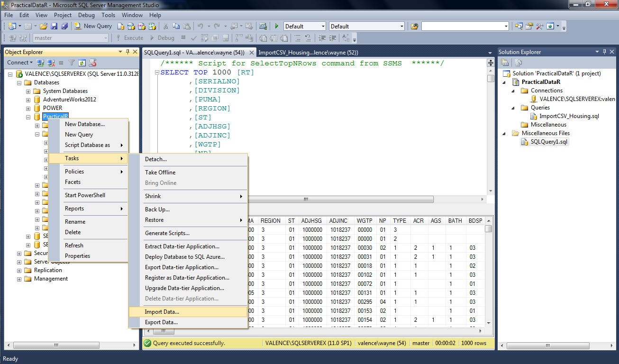Expand the System Databases node
The height and width of the screenshot is (364, 619).
coord(28,91)
